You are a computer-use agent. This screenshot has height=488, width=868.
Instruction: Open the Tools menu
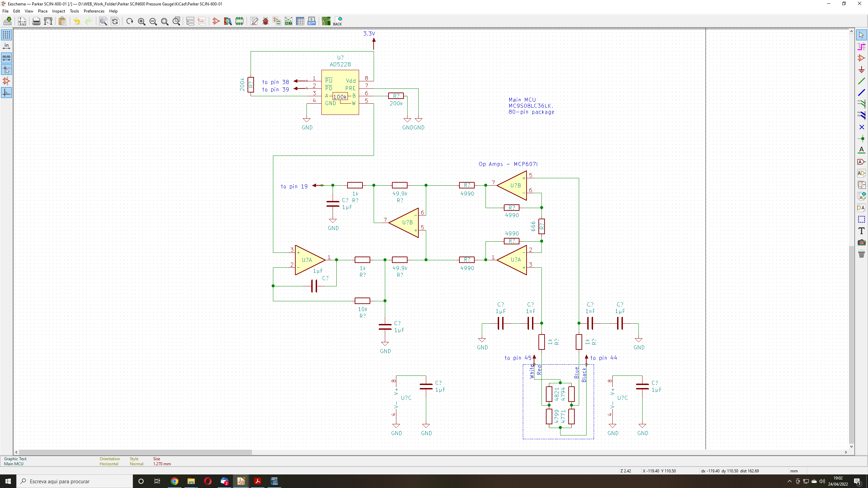(74, 11)
